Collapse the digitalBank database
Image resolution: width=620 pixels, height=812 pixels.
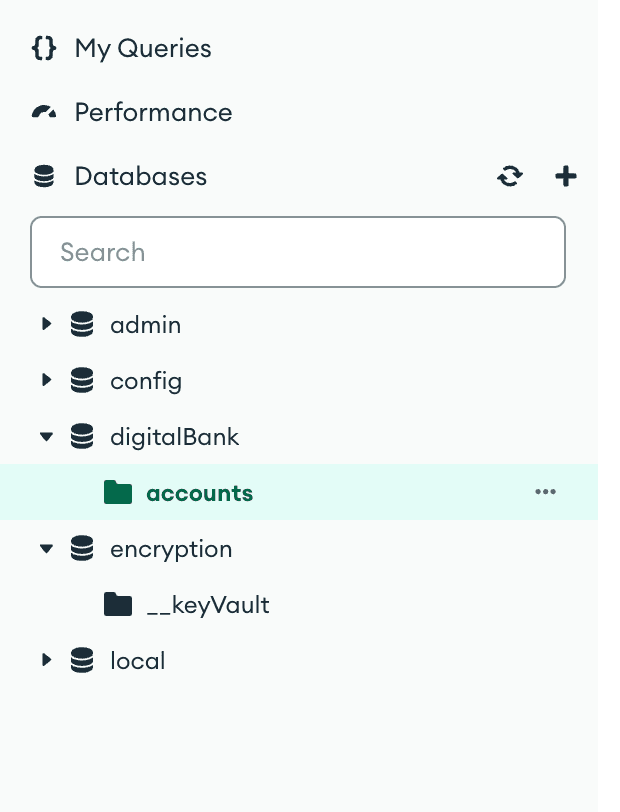click(x=46, y=437)
